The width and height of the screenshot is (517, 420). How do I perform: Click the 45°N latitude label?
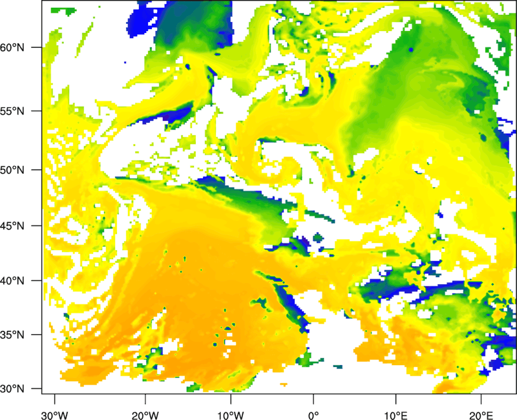point(12,226)
